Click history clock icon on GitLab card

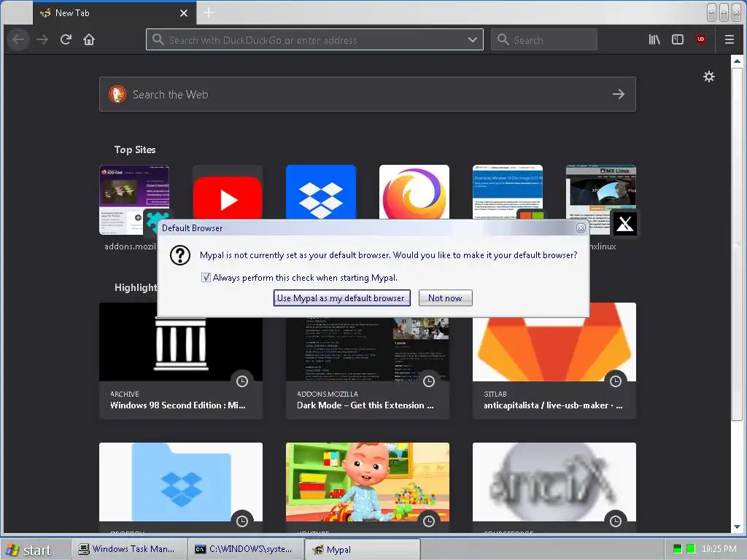(x=616, y=381)
